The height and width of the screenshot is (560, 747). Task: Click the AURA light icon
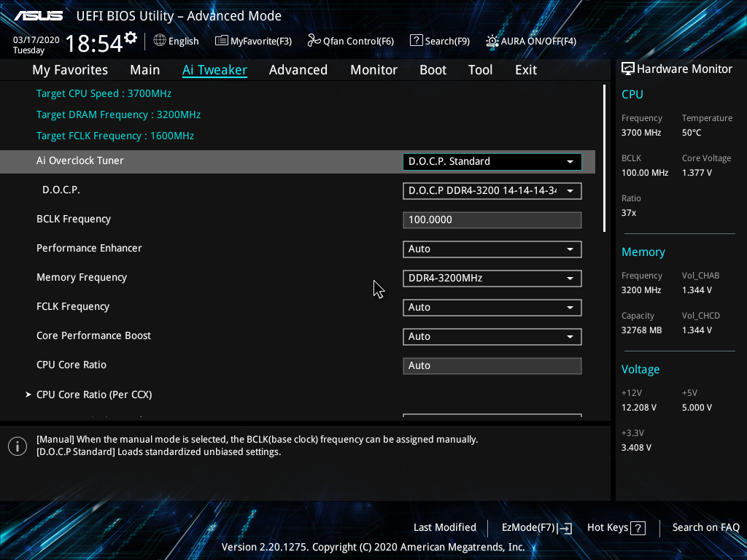click(492, 41)
